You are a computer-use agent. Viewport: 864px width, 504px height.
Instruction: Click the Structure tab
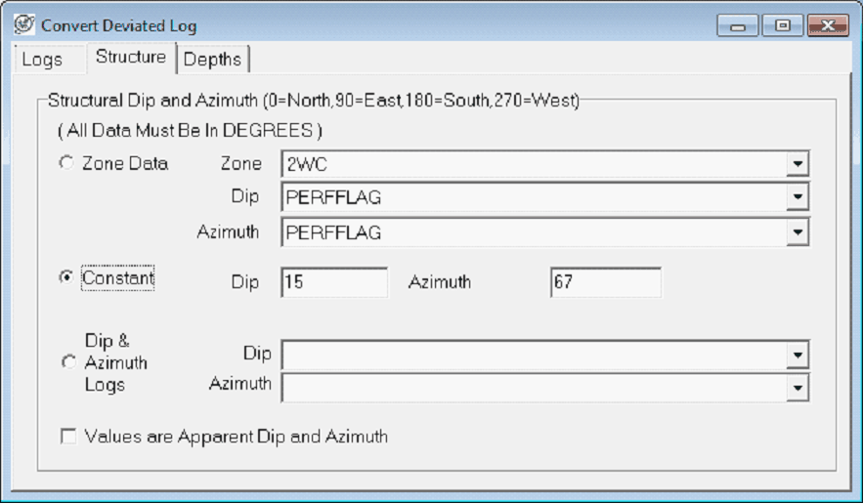click(x=130, y=58)
